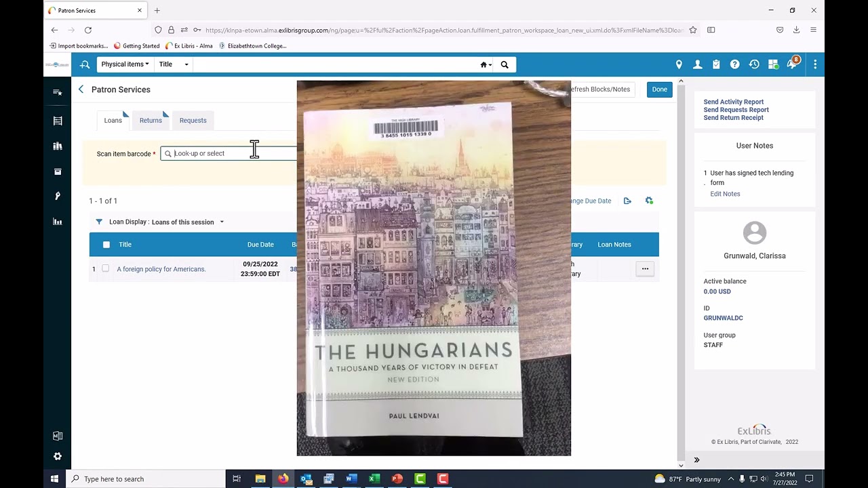
Task: Go back with Patron Services arrow
Action: coord(81,89)
